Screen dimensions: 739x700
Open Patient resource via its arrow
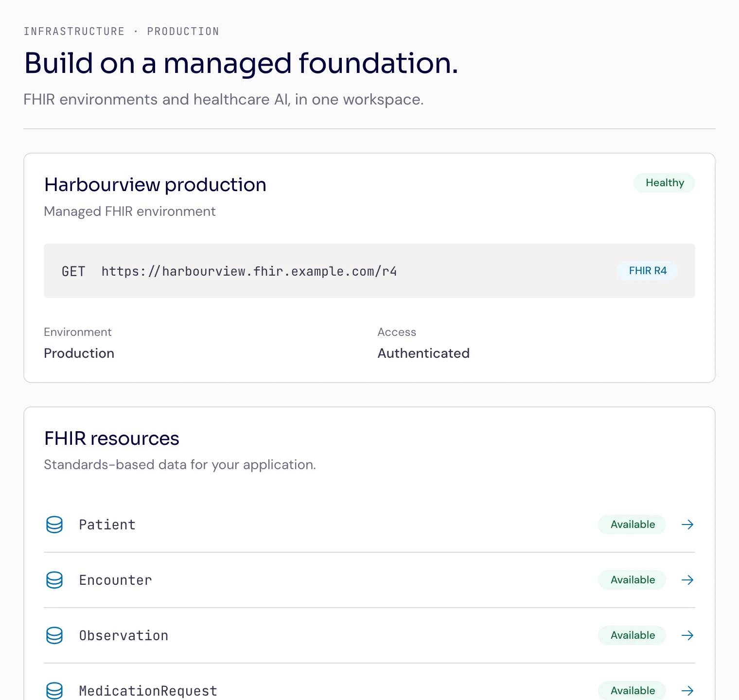click(x=687, y=525)
